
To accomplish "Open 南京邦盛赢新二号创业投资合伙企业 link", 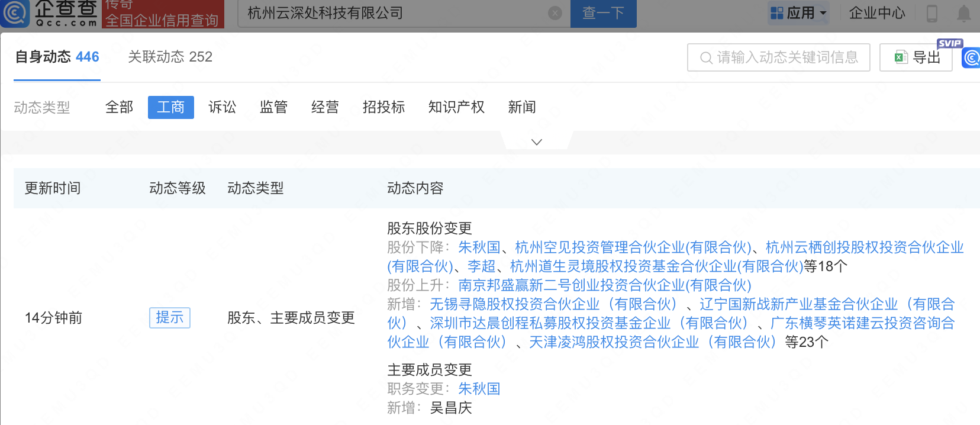I will coord(605,285).
